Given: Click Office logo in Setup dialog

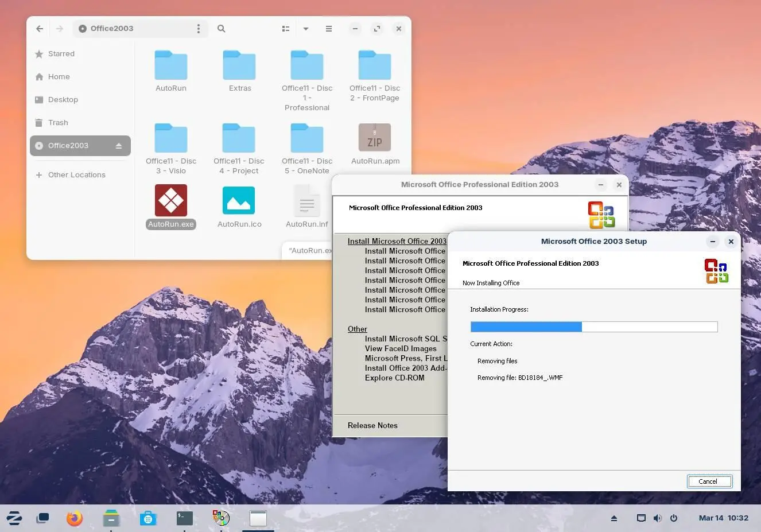Looking at the screenshot, I should click(716, 271).
